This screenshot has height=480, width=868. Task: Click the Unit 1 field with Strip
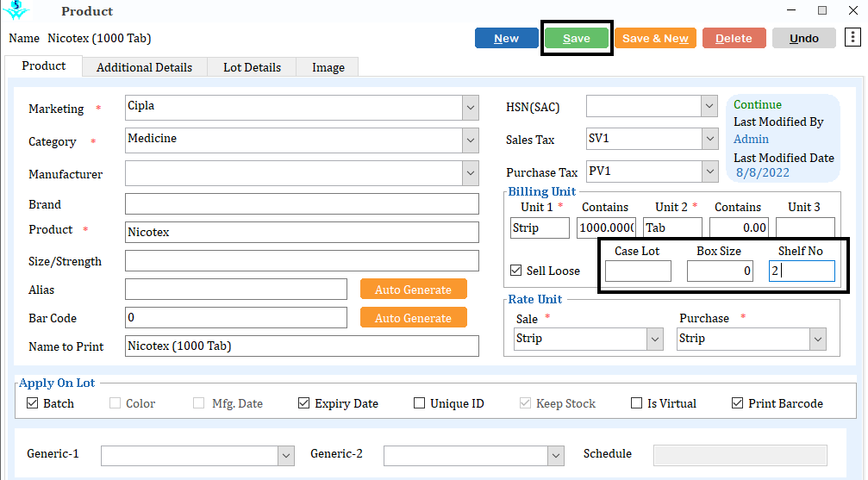(x=540, y=228)
